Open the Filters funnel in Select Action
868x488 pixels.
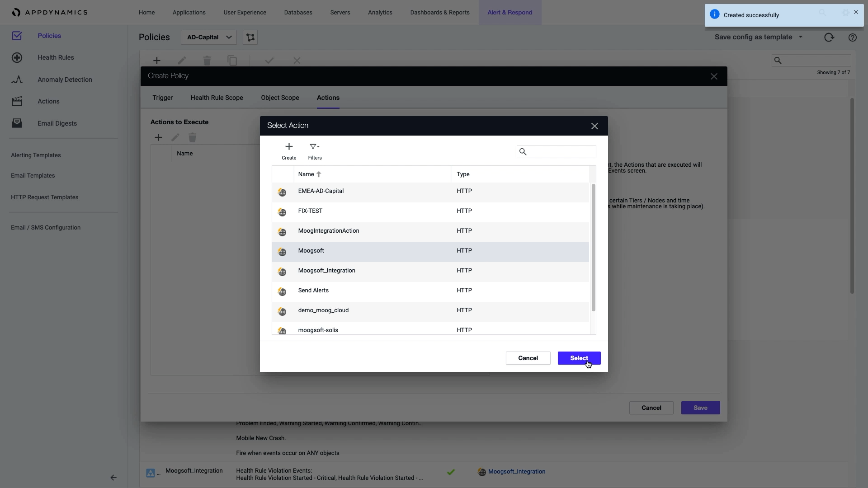(315, 146)
